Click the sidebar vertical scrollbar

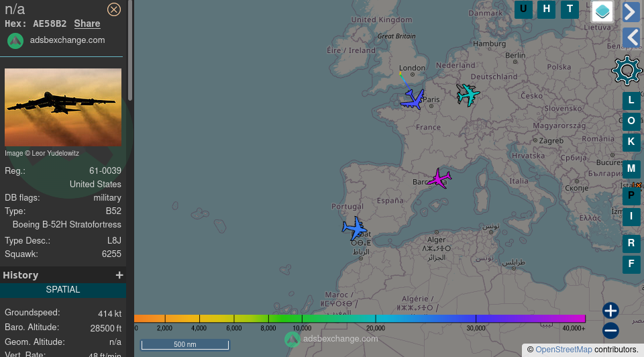coord(130,50)
